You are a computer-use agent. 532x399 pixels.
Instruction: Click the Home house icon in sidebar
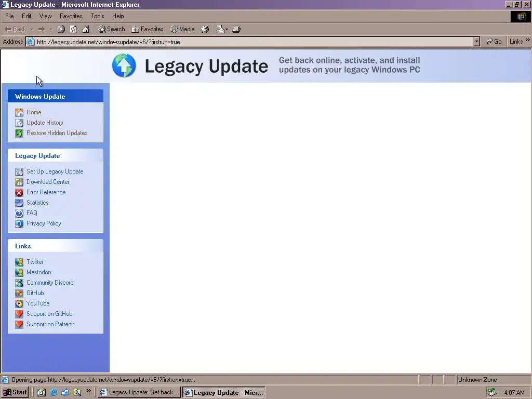point(19,112)
